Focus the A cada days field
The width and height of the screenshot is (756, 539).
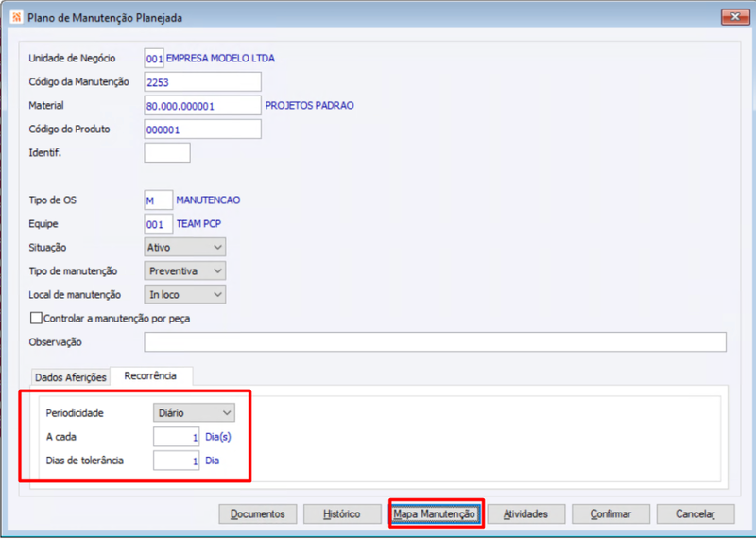(x=176, y=437)
